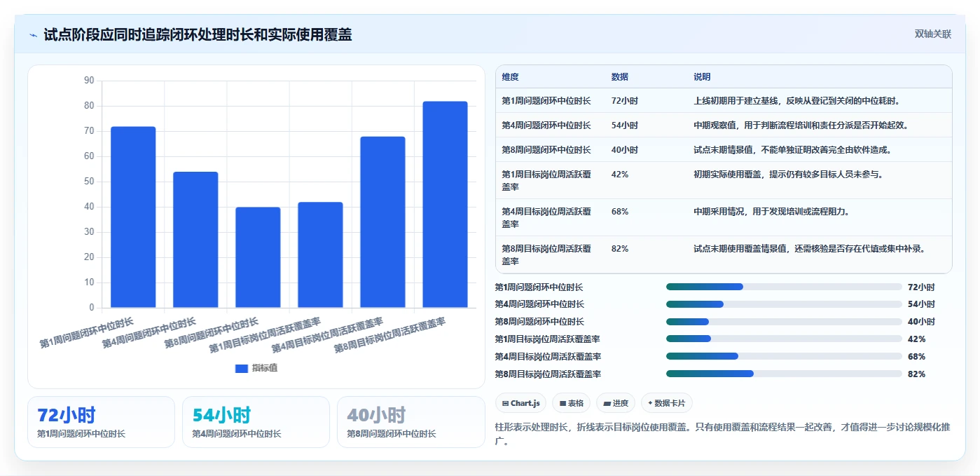Click the panel title 试点阶段应同时追踪闭环处理时长和实际使用覆盖

coord(198,35)
